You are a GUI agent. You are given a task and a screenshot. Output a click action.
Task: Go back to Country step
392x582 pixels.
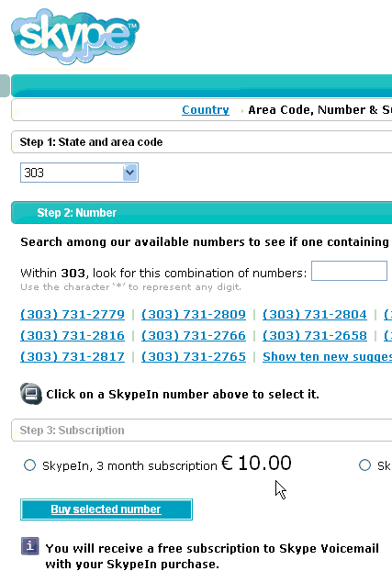206,110
